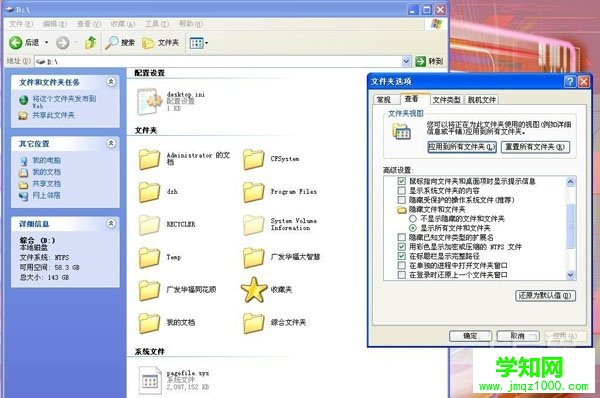Confirm with the 确定 button

pos(470,336)
